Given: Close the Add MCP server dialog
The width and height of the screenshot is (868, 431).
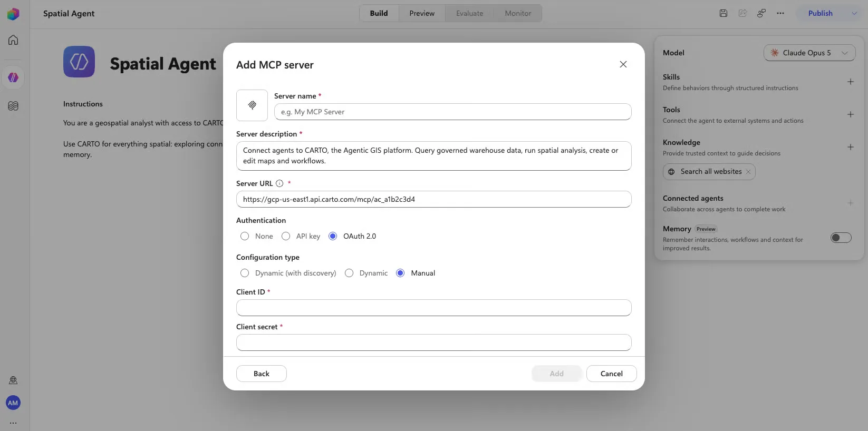Looking at the screenshot, I should [x=623, y=64].
